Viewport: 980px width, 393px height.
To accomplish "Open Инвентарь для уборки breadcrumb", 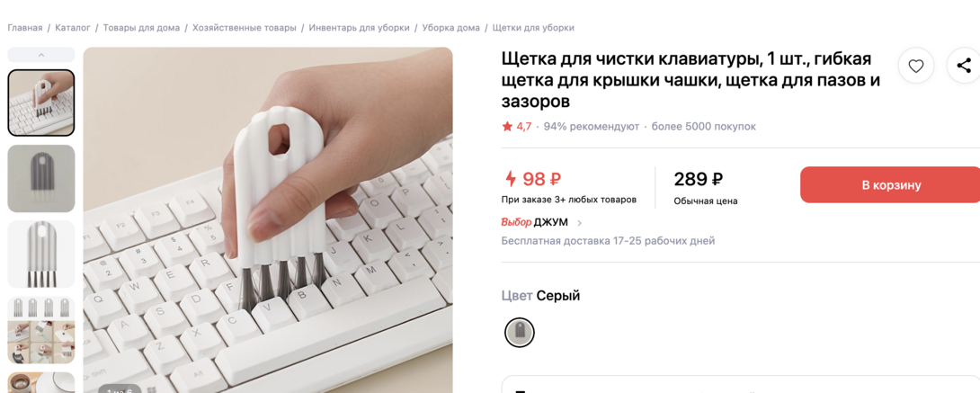I will [x=360, y=28].
